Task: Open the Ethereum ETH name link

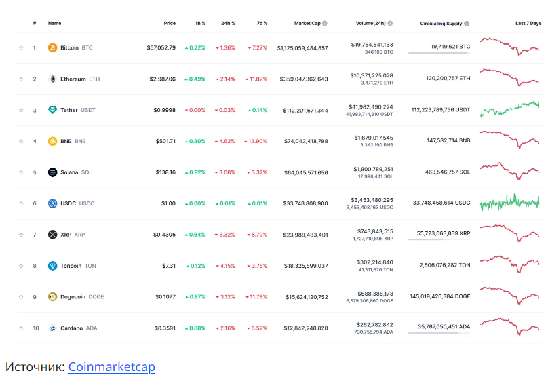Action: pos(80,79)
